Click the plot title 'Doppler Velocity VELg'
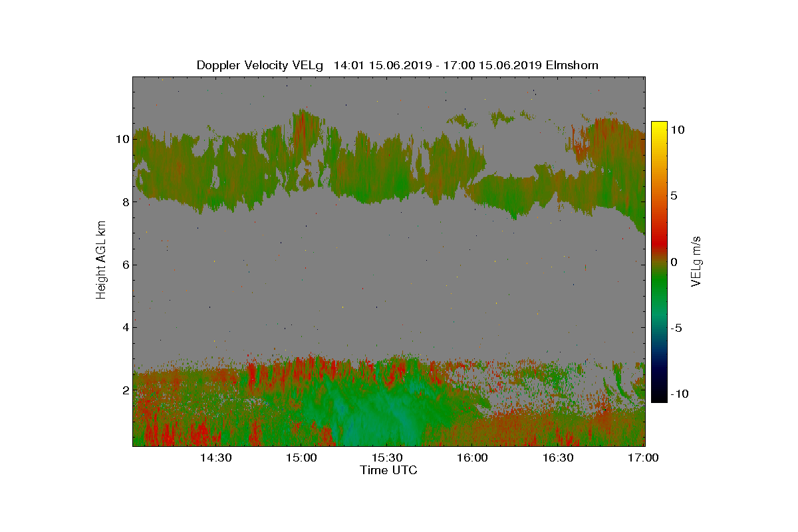The height and width of the screenshot is (532, 798). (260, 65)
